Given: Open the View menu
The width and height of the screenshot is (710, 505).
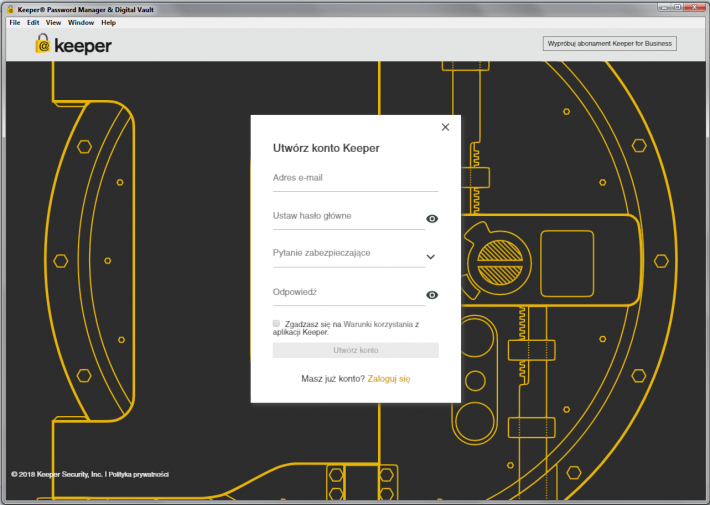Looking at the screenshot, I should click(x=53, y=23).
